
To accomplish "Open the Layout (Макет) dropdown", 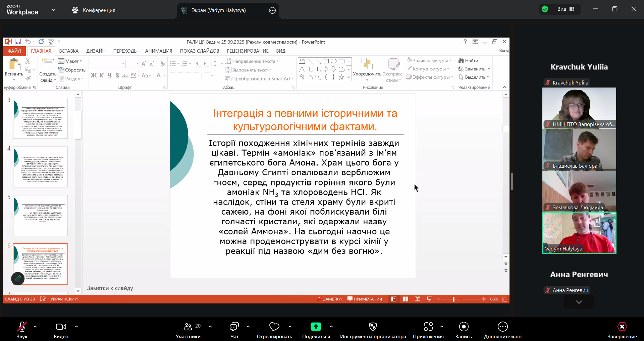I will click(x=70, y=61).
